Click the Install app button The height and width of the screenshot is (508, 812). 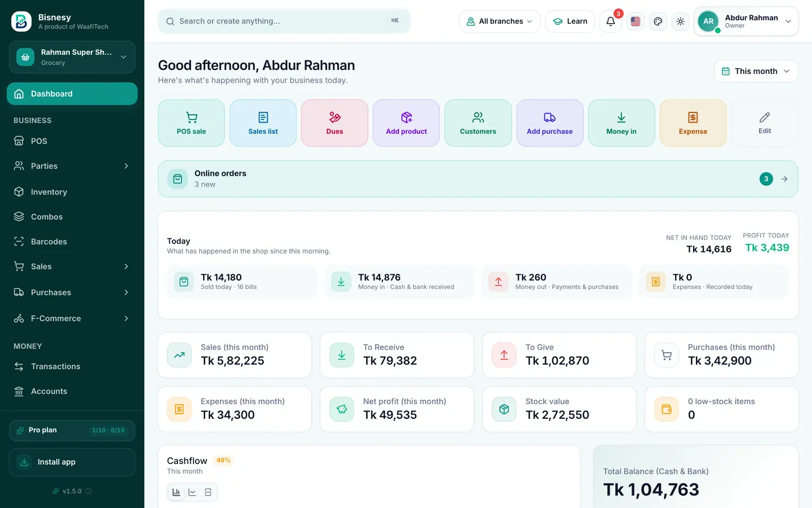coord(72,462)
